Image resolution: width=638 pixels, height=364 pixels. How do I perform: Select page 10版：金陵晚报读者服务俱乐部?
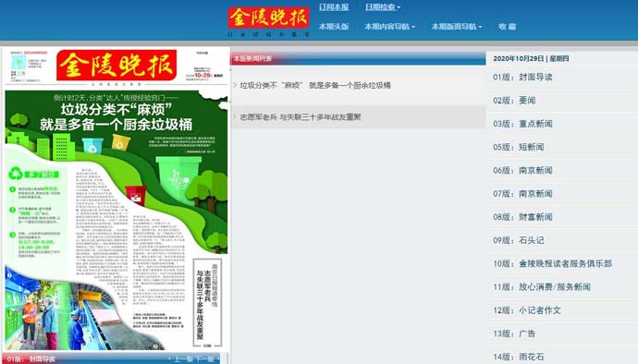(x=552, y=263)
